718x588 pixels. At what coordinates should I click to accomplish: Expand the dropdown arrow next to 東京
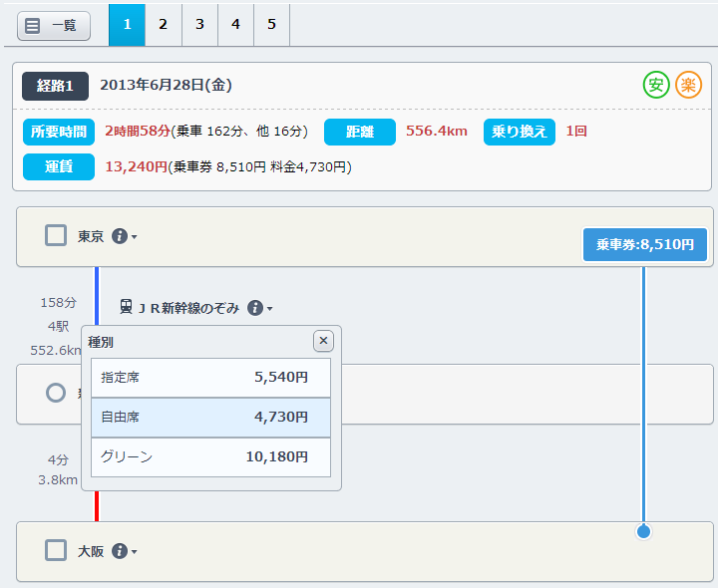click(x=135, y=237)
